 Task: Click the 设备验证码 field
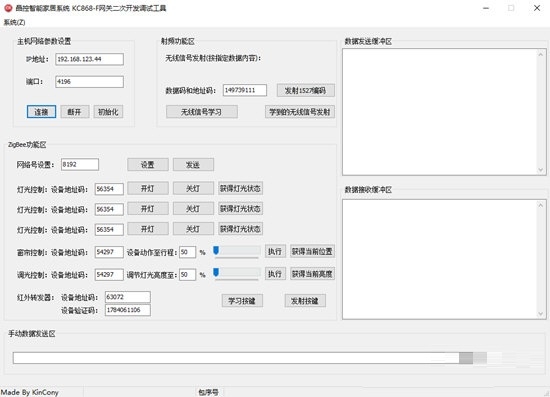(x=128, y=310)
